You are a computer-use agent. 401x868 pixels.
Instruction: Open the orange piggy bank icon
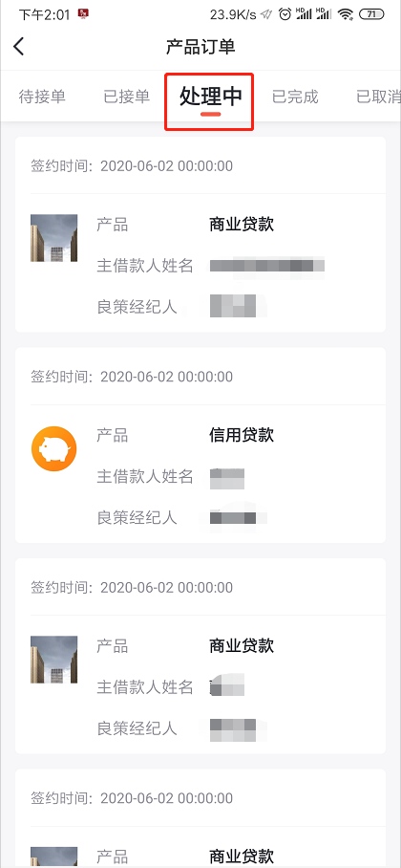tap(53, 448)
